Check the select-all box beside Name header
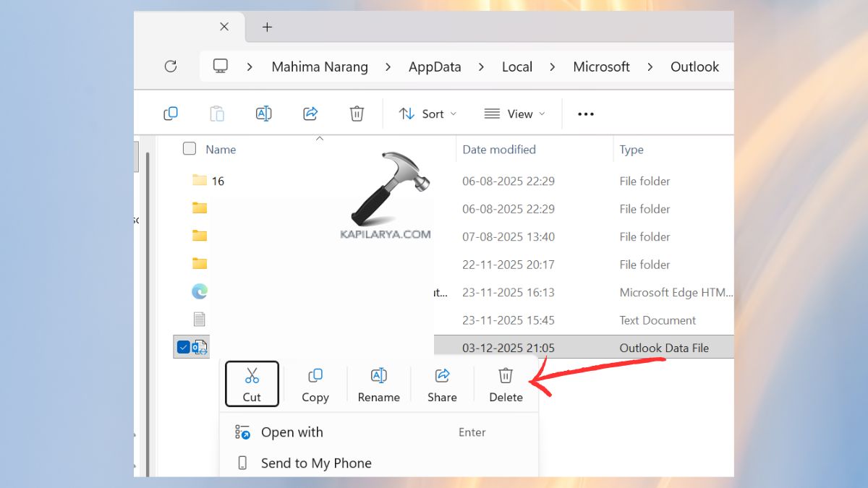Screen dimensions: 868x488 pos(189,149)
